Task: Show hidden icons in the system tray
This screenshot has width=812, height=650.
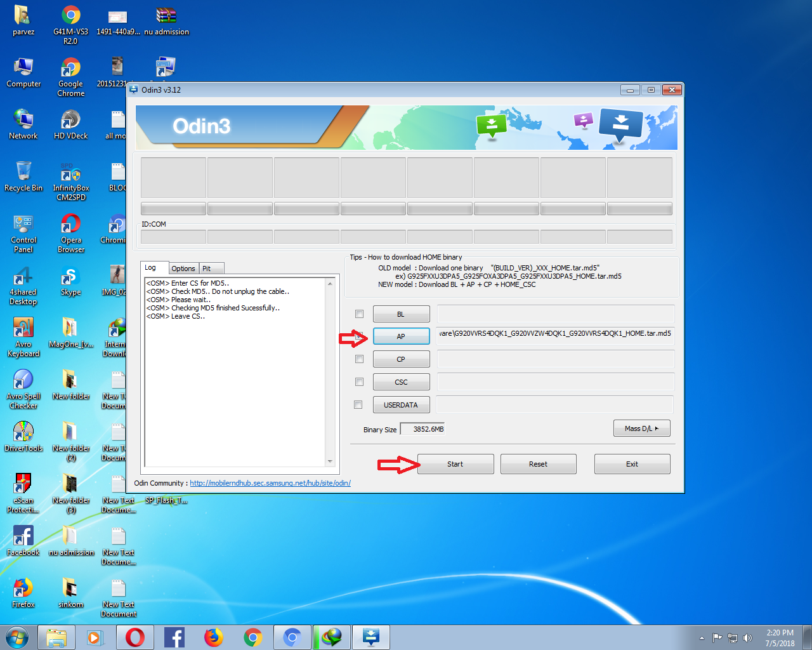Action: tap(702, 638)
